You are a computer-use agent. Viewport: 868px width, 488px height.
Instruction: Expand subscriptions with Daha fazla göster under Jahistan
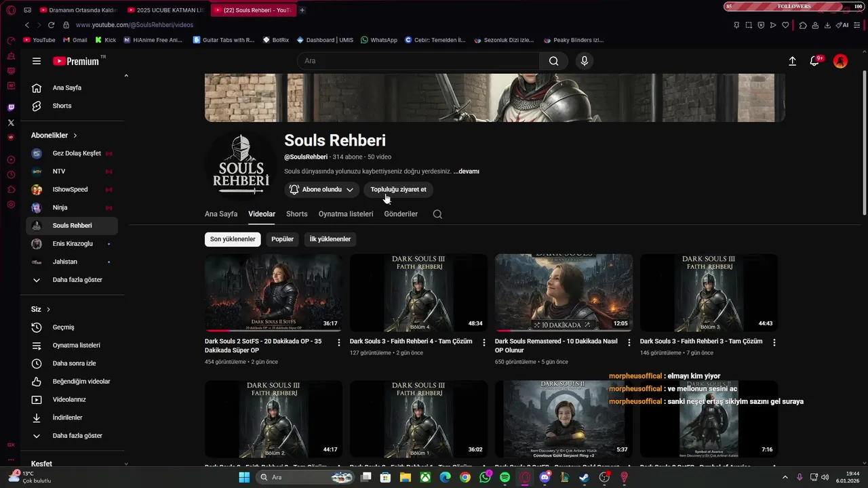tap(72, 280)
